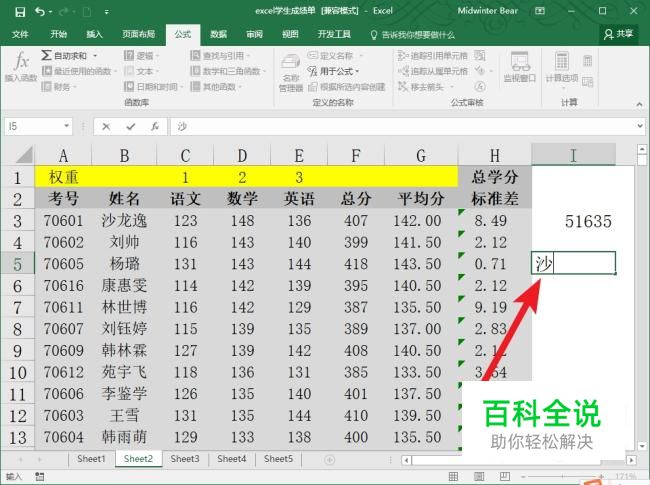Open the Customize Quick Access Toolbar dropdown

pos(107,12)
